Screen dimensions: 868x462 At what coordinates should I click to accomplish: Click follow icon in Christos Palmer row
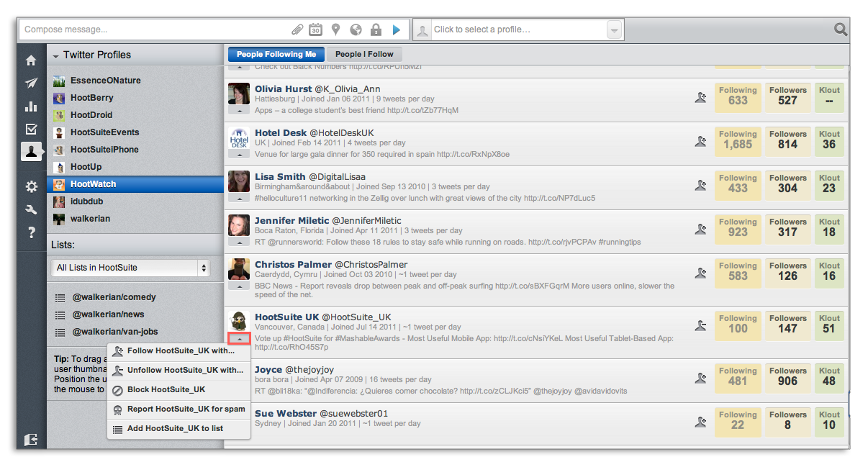700,273
